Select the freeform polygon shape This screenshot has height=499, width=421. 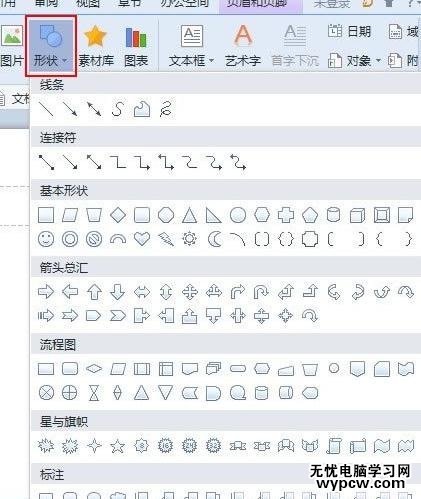142,109
